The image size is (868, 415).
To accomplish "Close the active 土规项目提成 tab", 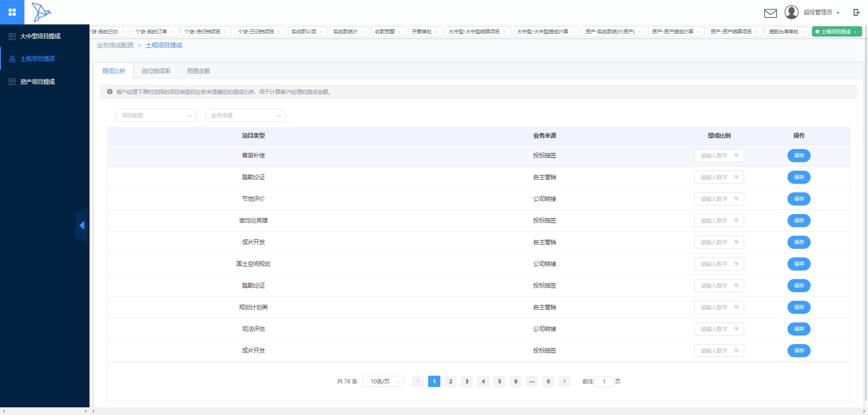I will (x=855, y=32).
